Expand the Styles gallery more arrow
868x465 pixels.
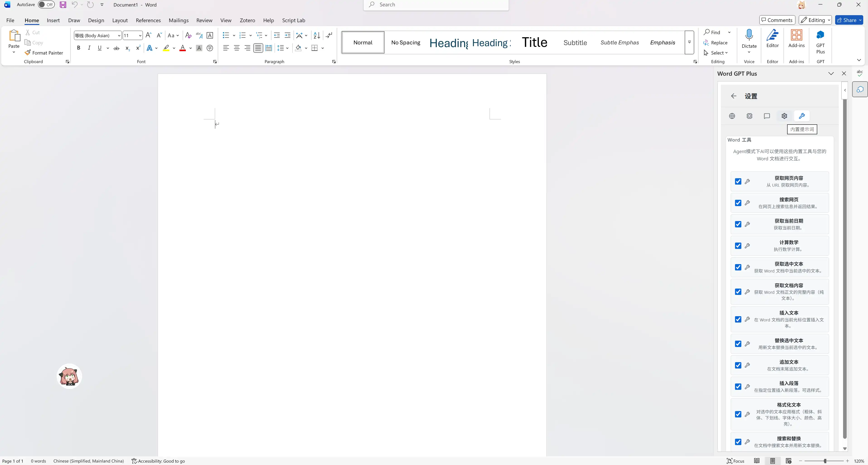(689, 42)
